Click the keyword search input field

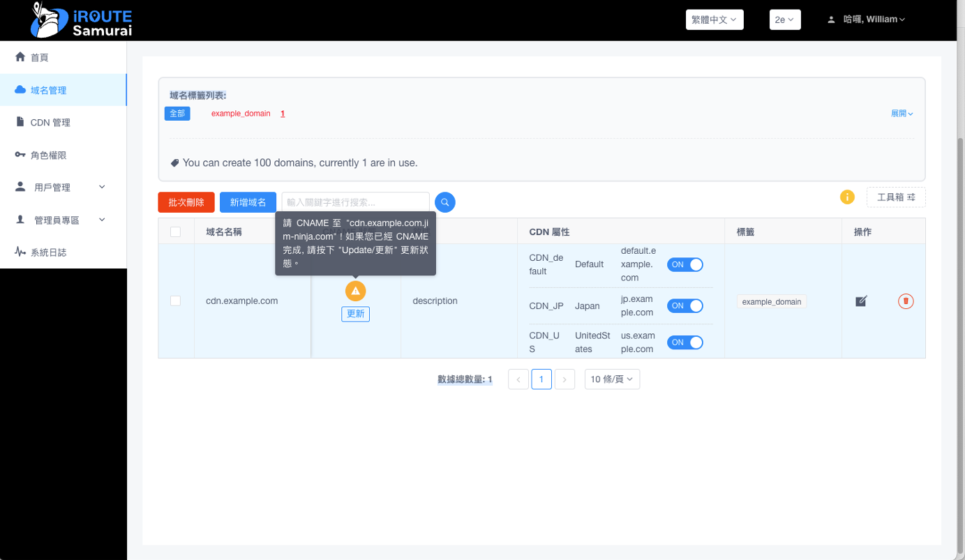tap(355, 202)
